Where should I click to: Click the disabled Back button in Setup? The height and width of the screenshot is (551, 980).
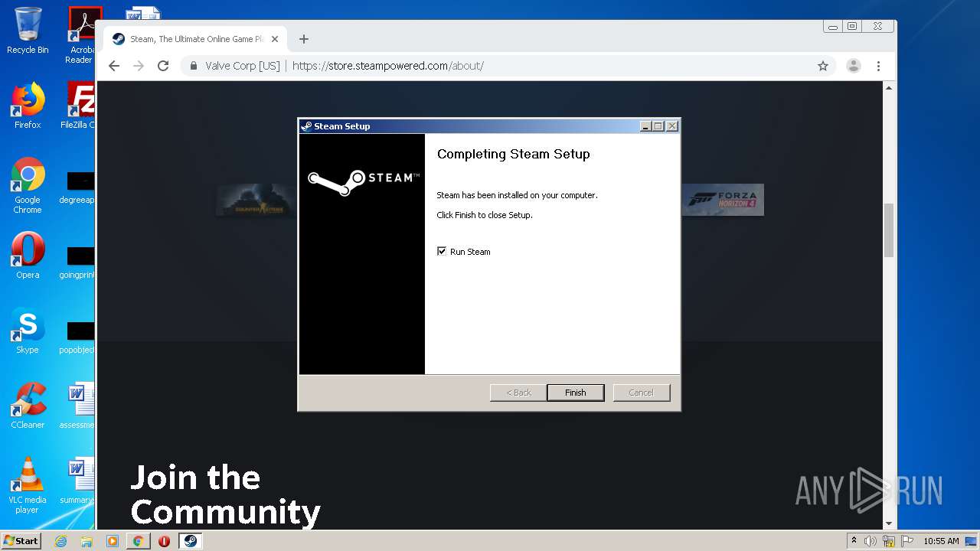pyautogui.click(x=518, y=393)
